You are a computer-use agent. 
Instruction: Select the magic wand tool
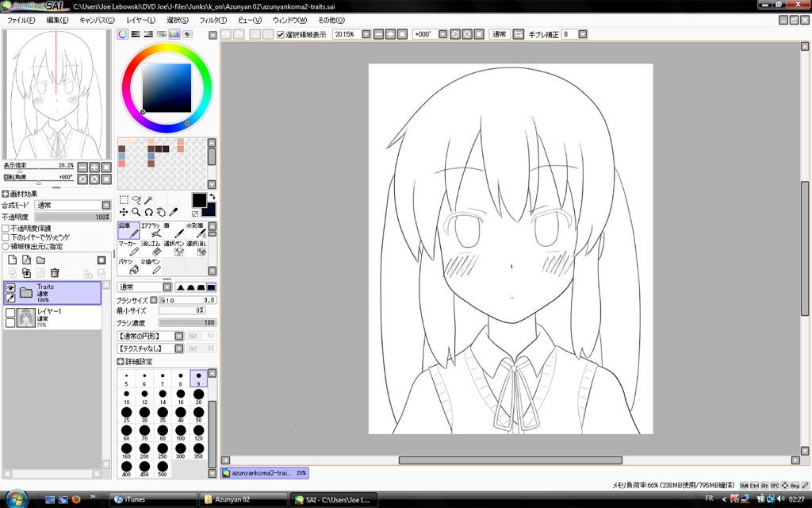(x=148, y=199)
